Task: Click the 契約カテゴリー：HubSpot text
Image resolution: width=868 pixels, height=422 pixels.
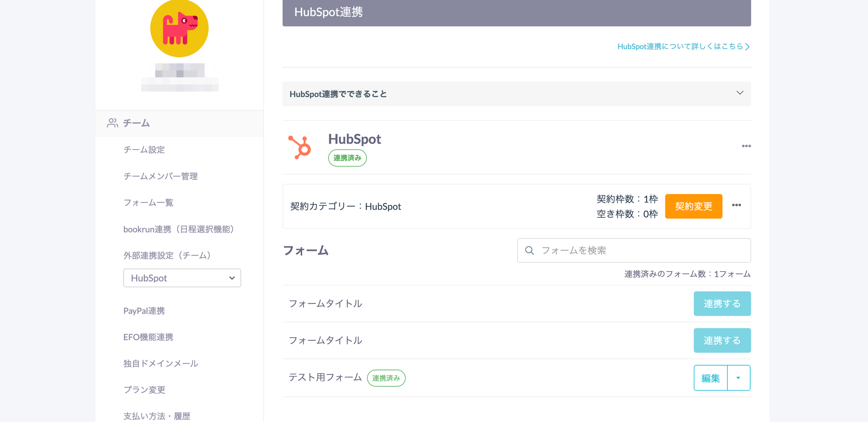Action: tap(345, 206)
